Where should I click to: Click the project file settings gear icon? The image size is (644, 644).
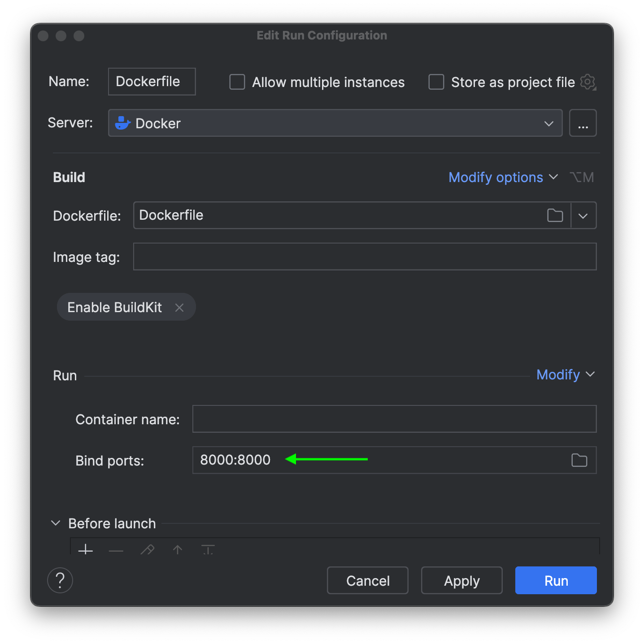pos(587,82)
